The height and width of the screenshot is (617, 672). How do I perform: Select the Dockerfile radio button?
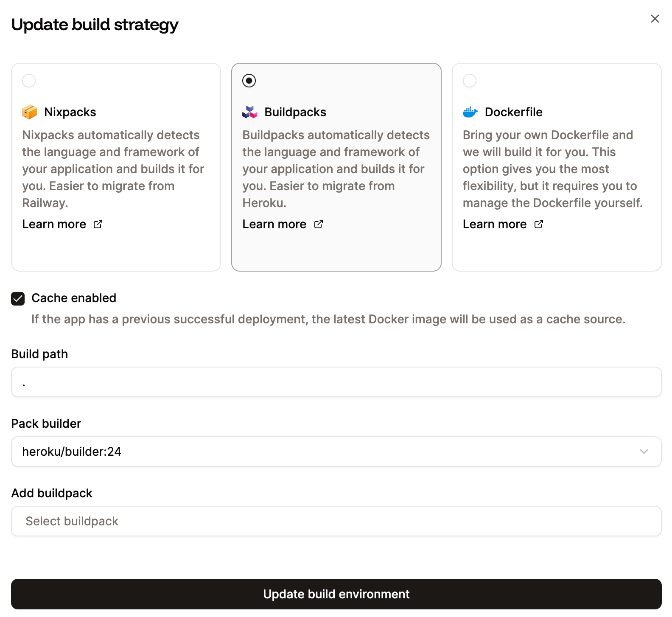(470, 81)
